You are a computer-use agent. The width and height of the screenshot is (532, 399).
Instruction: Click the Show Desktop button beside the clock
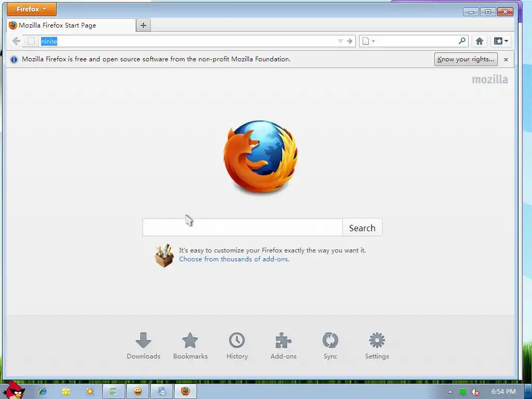point(528,392)
